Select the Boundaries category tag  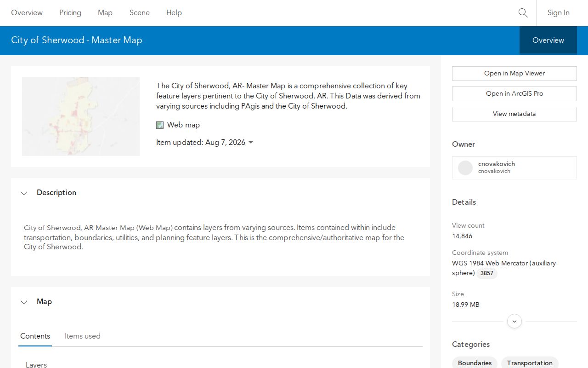pos(475,363)
